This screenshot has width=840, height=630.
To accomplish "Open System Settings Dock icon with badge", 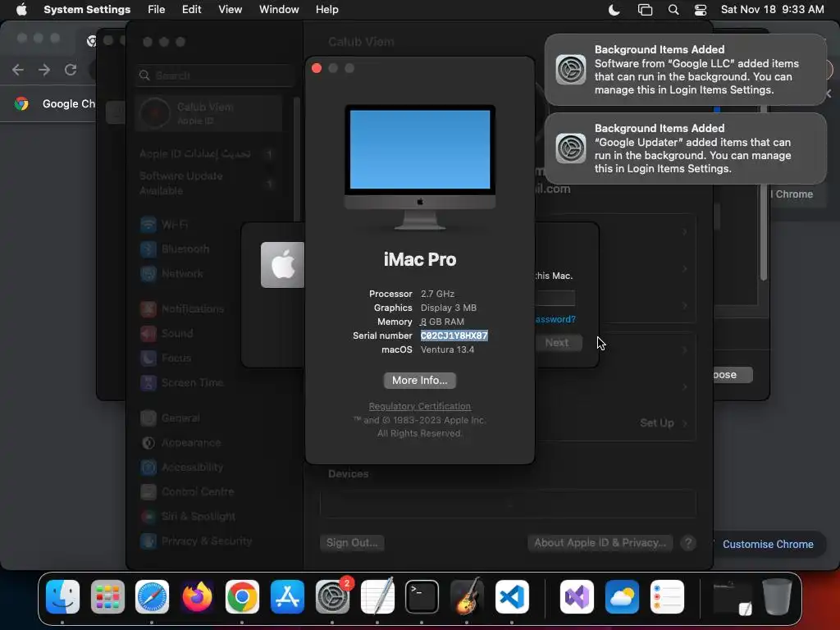I will [332, 596].
